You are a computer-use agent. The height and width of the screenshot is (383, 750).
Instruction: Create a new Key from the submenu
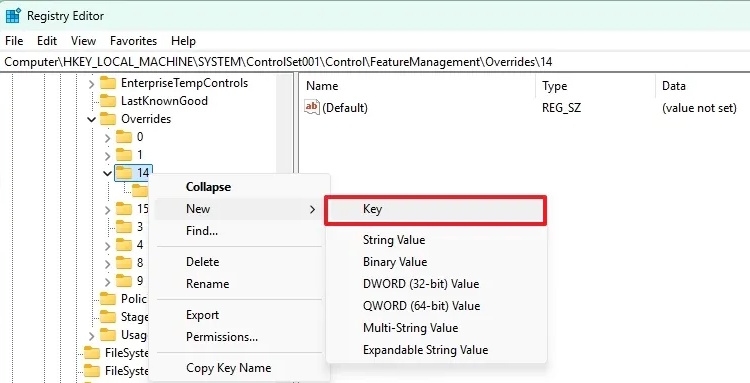[435, 209]
